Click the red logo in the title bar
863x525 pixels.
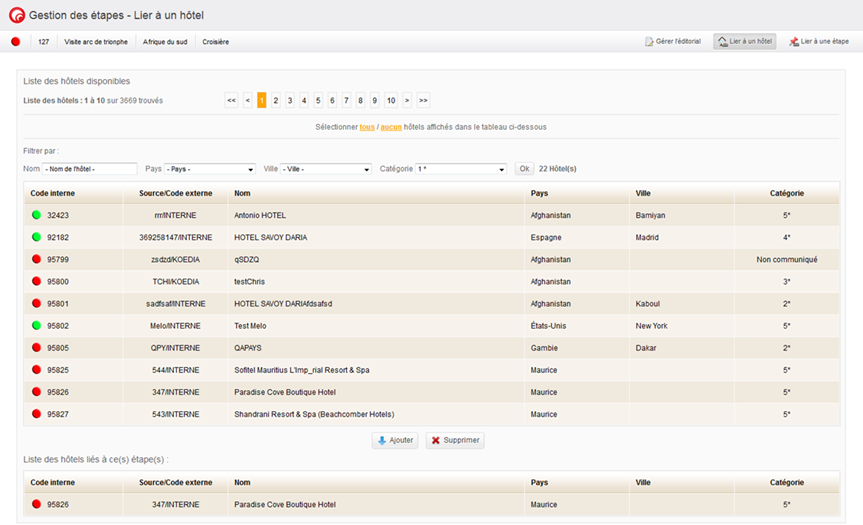16,15
